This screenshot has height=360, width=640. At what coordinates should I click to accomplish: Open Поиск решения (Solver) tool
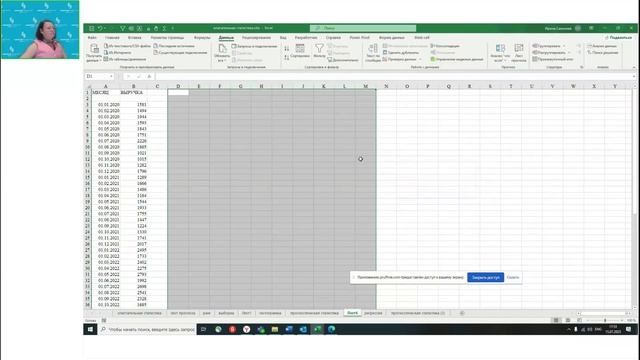coord(602,53)
